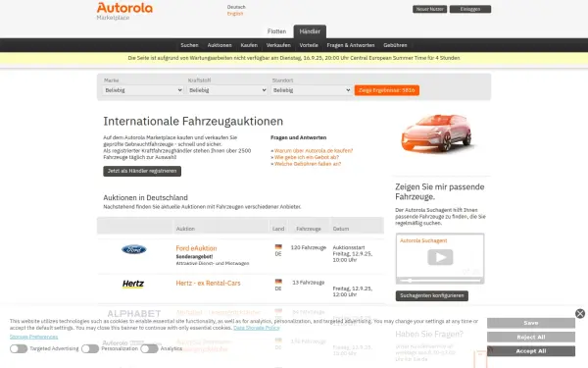Open the Standort dropdown
This screenshot has width=588, height=368.
[x=311, y=90]
